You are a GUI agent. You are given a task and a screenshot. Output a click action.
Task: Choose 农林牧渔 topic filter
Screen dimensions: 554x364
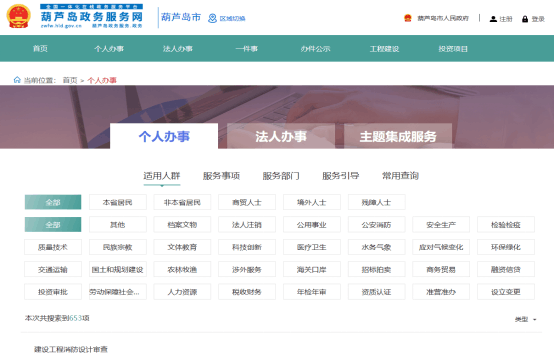tap(182, 269)
